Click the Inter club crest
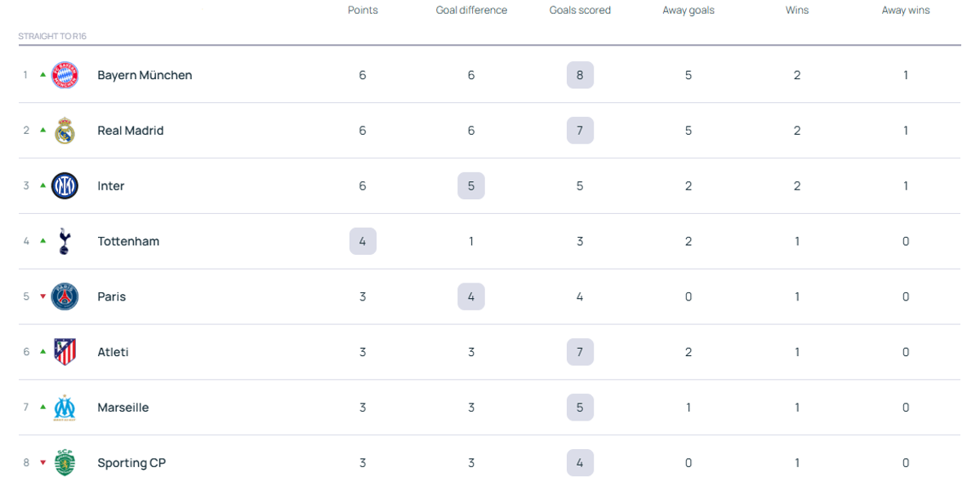 tap(65, 186)
